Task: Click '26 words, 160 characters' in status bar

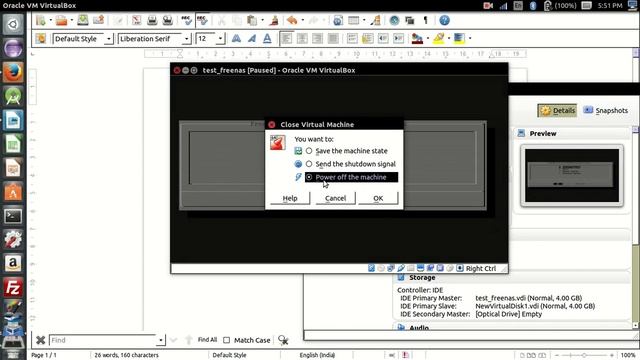Action: (127, 355)
